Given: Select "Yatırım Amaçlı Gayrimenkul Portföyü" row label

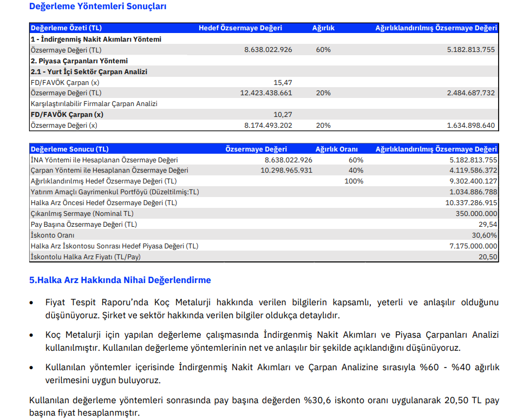Looking at the screenshot, I should [115, 192].
